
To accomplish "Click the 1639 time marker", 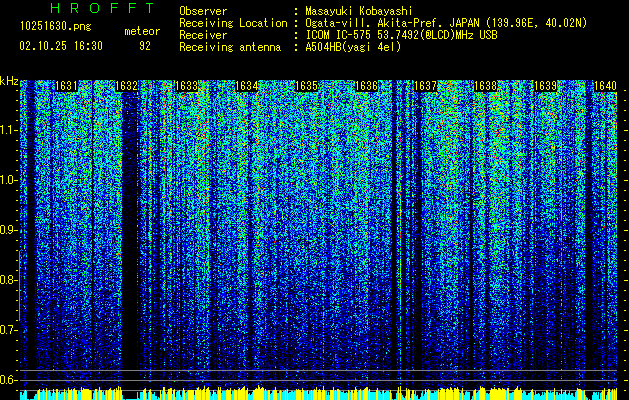I will pyautogui.click(x=546, y=86).
